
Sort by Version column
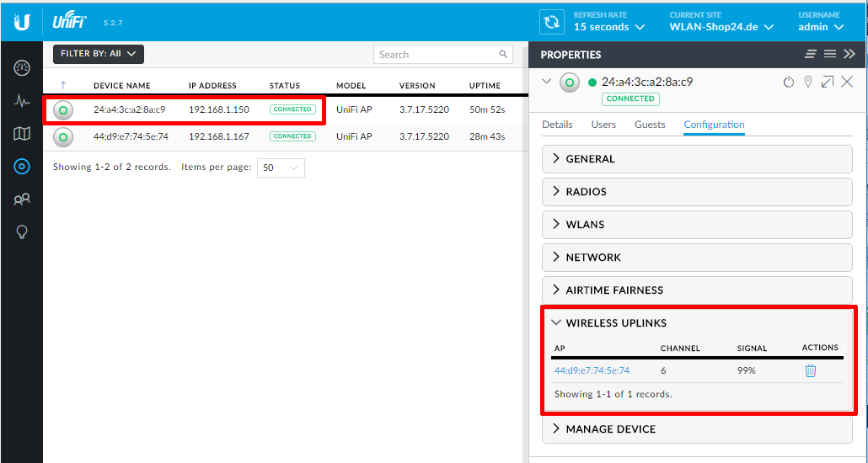[417, 86]
